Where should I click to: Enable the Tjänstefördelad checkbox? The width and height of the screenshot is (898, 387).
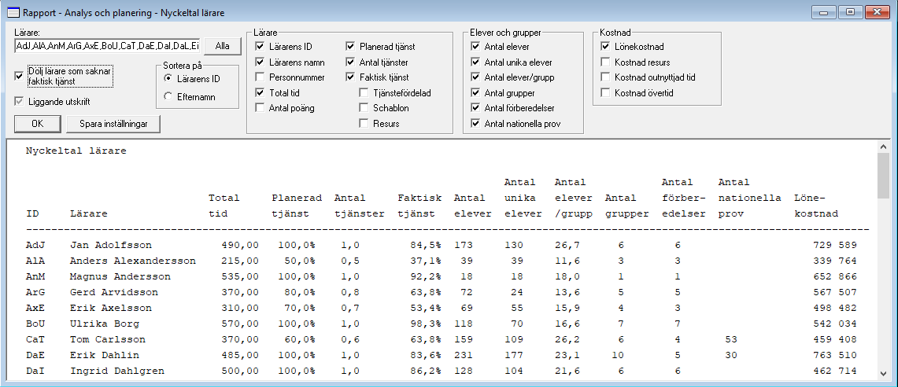tap(364, 93)
